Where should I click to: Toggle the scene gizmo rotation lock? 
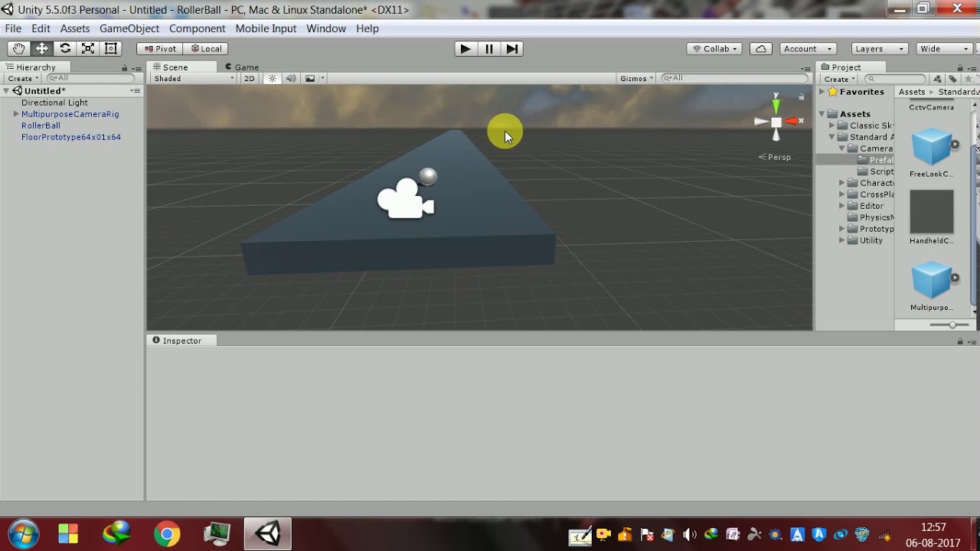(802, 96)
